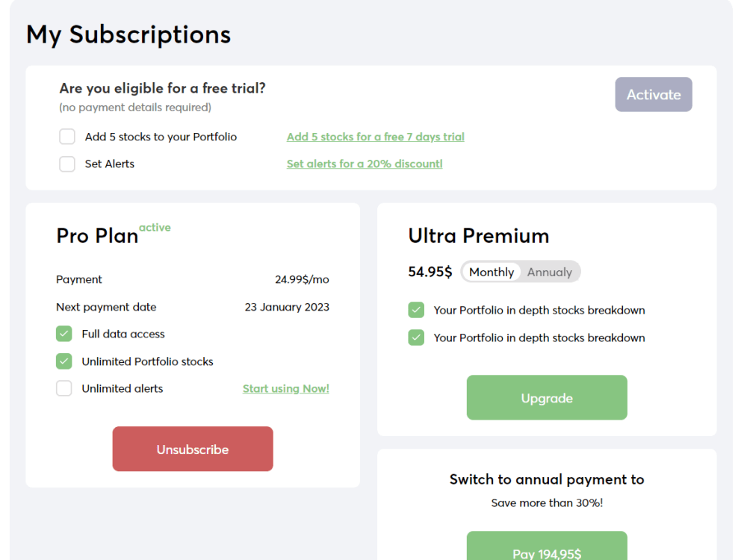The image size is (747, 560).
Task: Click the checkmark beside 'Unlimited Portfolio stocks'
Action: pos(63,361)
